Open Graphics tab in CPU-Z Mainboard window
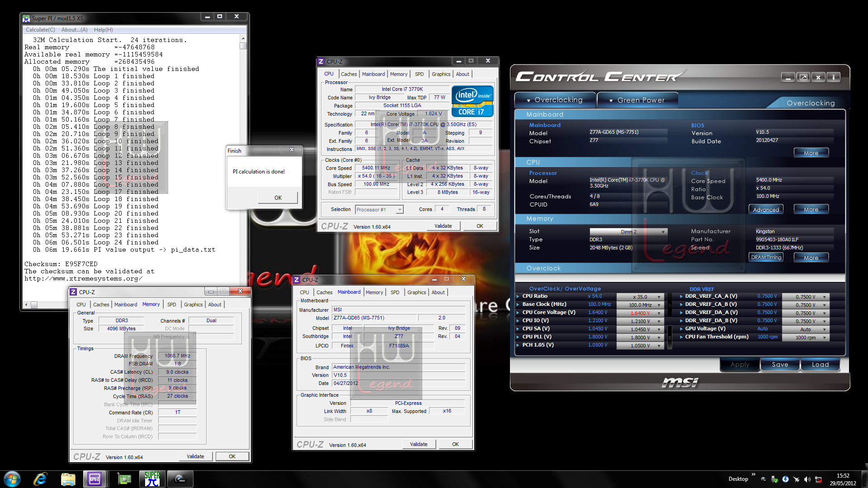 click(x=416, y=292)
